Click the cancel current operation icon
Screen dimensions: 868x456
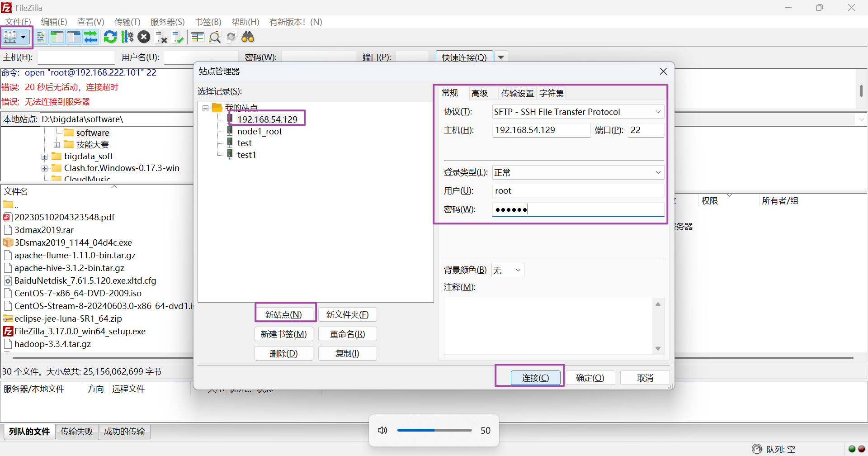pyautogui.click(x=144, y=37)
